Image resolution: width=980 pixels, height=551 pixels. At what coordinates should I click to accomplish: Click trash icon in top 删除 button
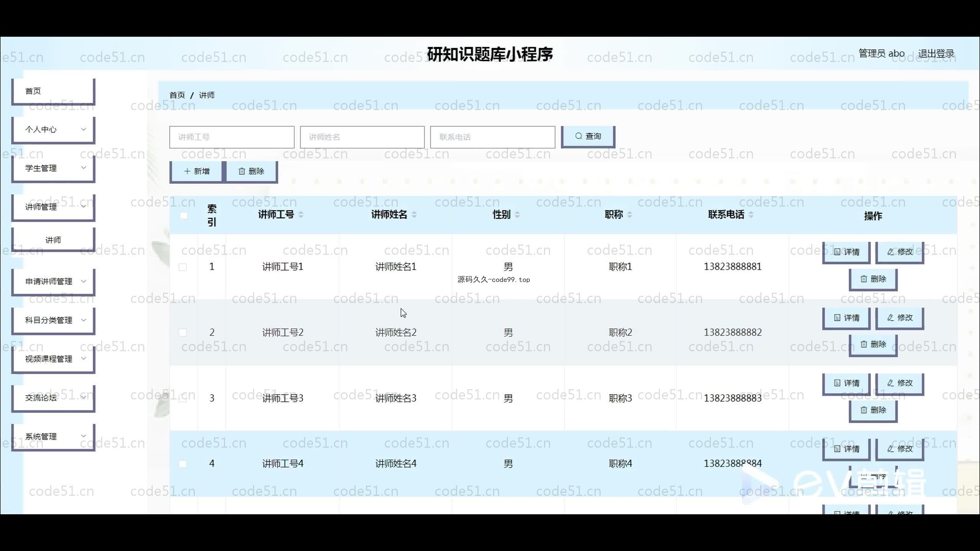[x=242, y=171]
